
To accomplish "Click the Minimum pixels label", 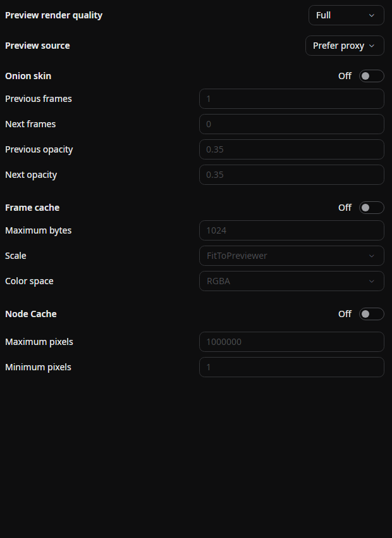I will (x=38, y=367).
